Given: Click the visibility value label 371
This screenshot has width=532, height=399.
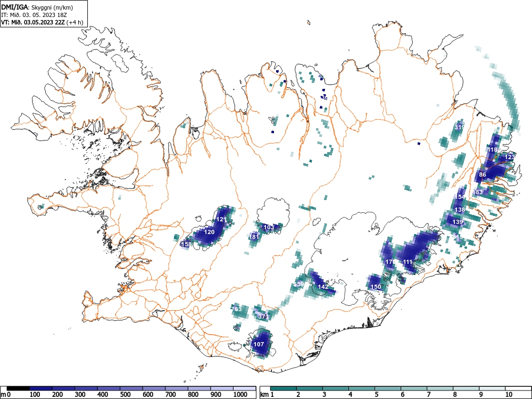Looking at the screenshot, I should [263, 316].
